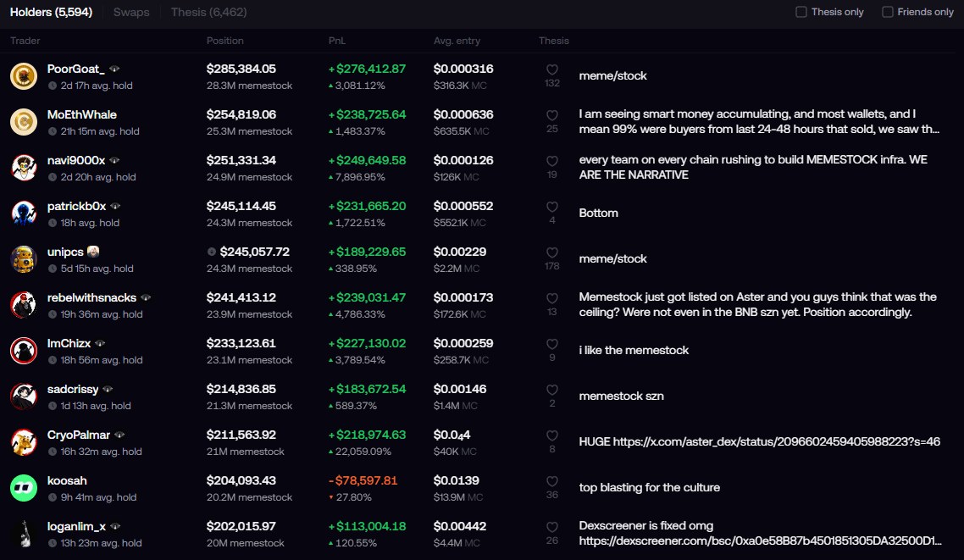Open navi9000x's avatar
This screenshot has width=964, height=560.
click(24, 168)
